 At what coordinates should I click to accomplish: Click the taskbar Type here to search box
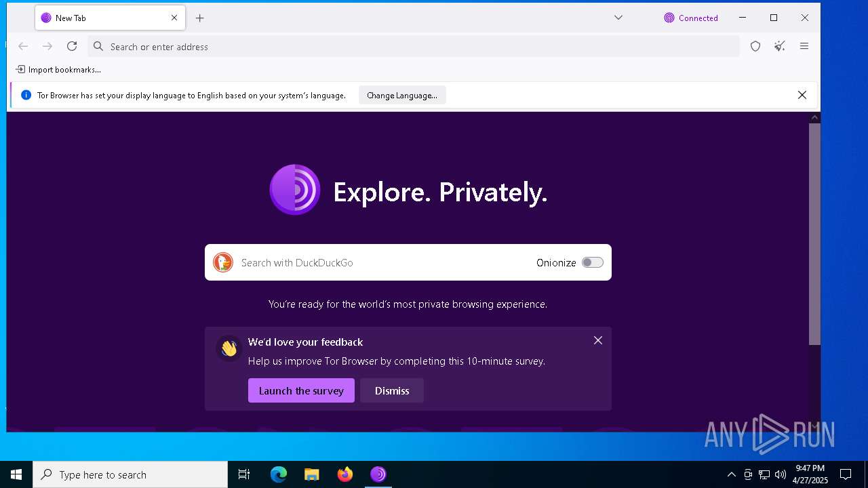pos(130,474)
